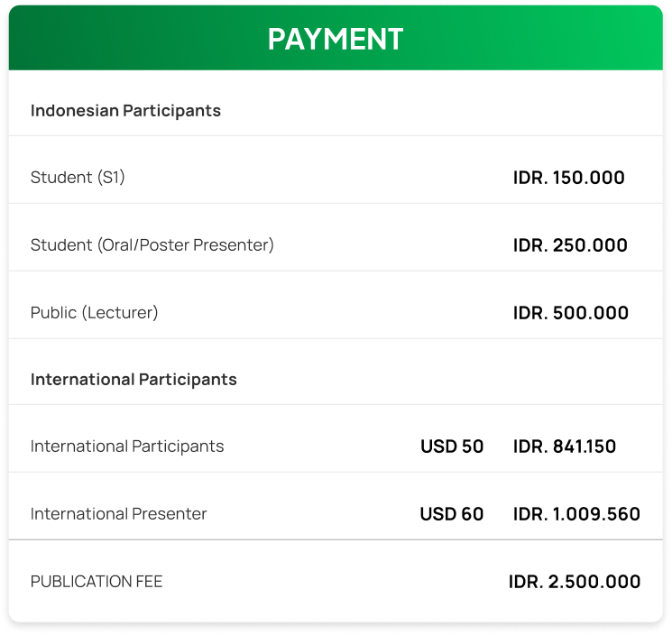Click the blank area beside Indonesian Participants
Image resolution: width=672 pixels, height=635 pixels.
(451, 111)
